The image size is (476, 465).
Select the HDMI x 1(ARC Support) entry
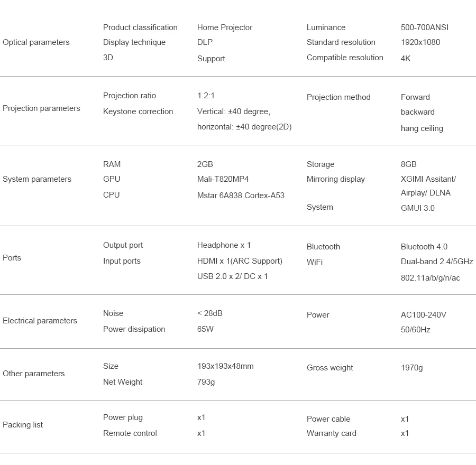point(240,261)
